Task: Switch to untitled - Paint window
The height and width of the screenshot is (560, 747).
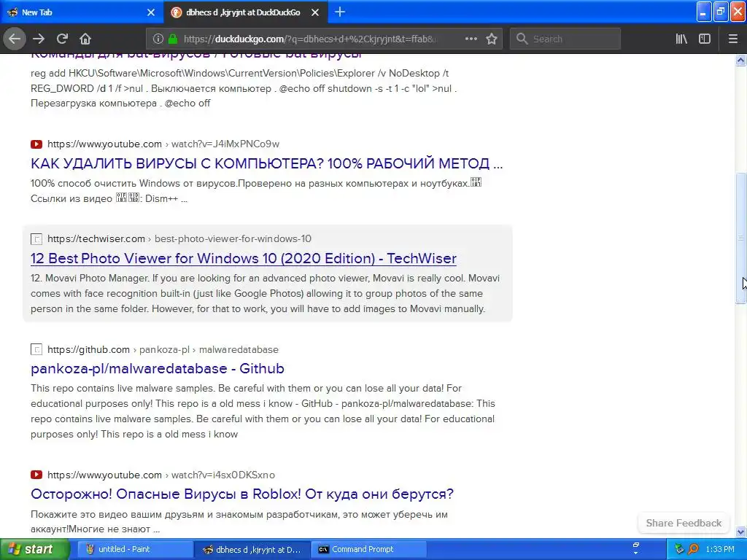Action: [x=134, y=550]
